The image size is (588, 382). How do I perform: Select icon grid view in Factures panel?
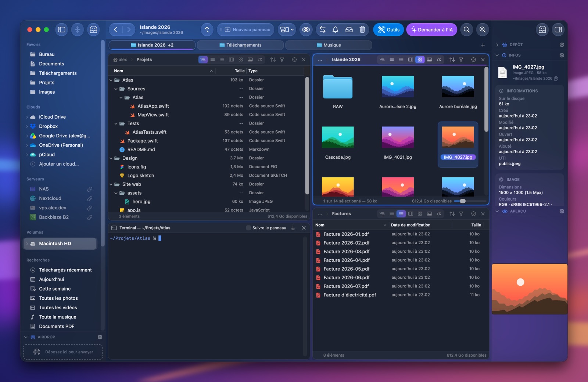coord(420,214)
